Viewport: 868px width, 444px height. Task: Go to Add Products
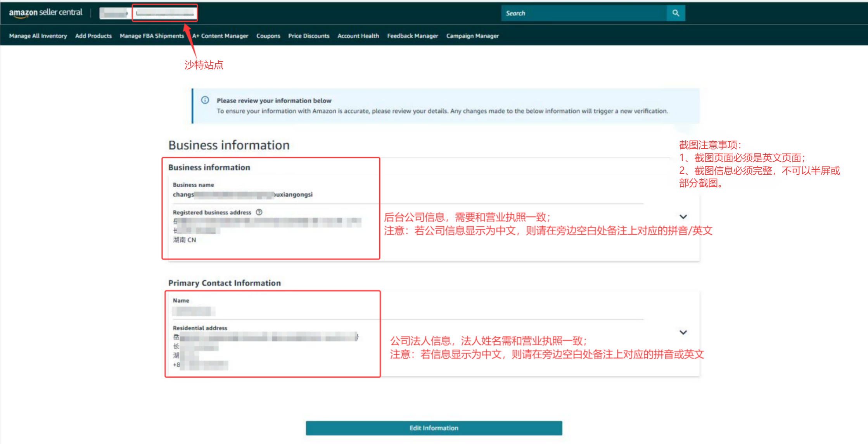coord(93,36)
